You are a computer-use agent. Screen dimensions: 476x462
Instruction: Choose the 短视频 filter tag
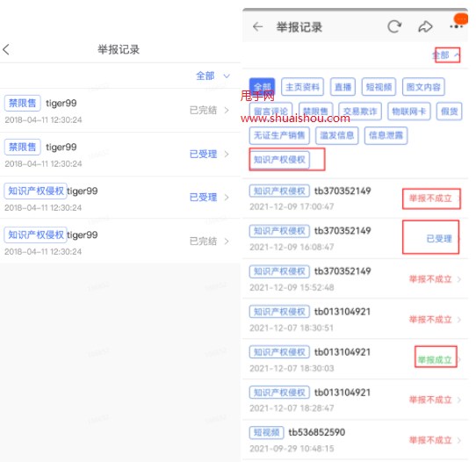379,87
